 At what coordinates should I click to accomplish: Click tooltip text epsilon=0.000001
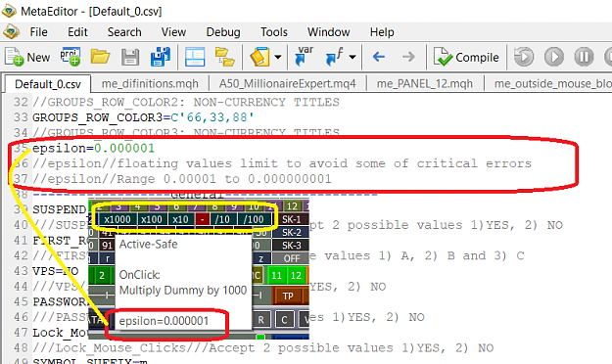(164, 321)
